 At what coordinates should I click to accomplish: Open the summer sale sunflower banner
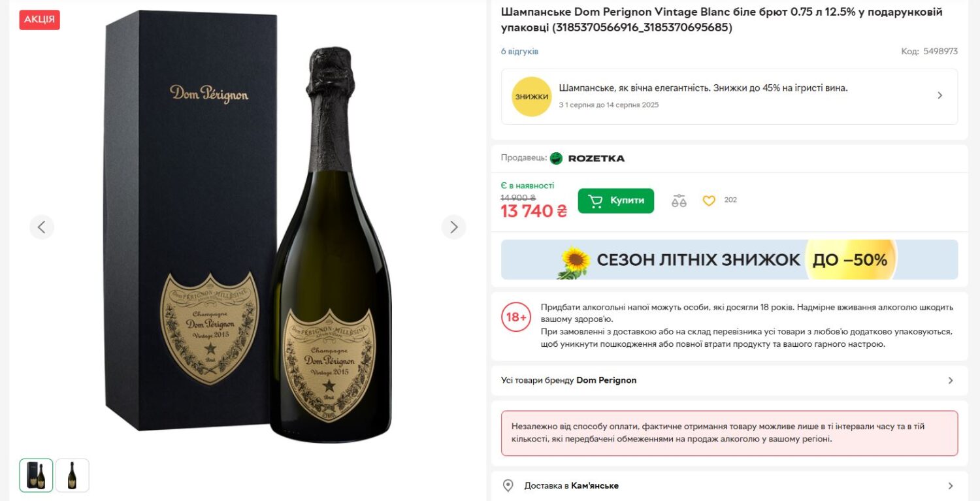[729, 260]
